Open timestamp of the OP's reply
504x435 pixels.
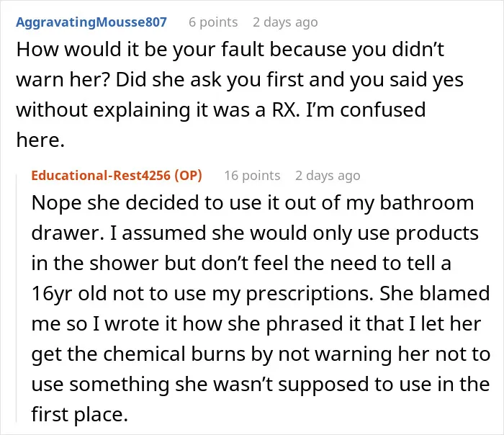(328, 176)
